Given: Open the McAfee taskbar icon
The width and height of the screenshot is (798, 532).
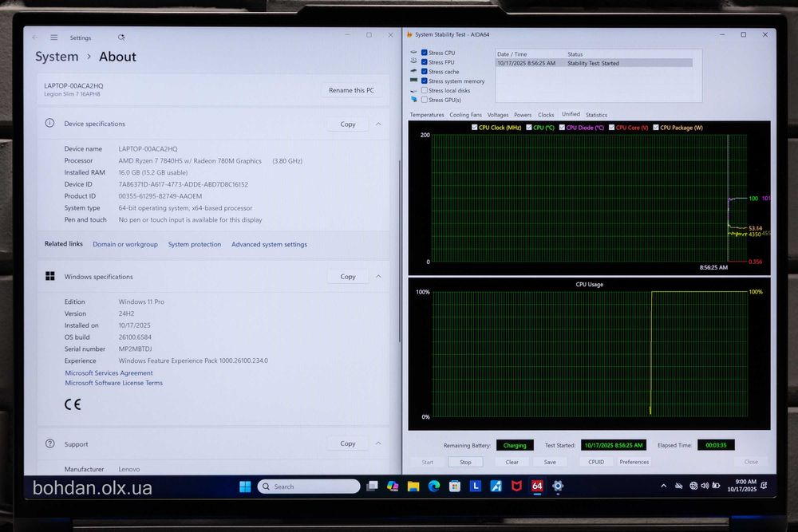Looking at the screenshot, I should (516, 487).
